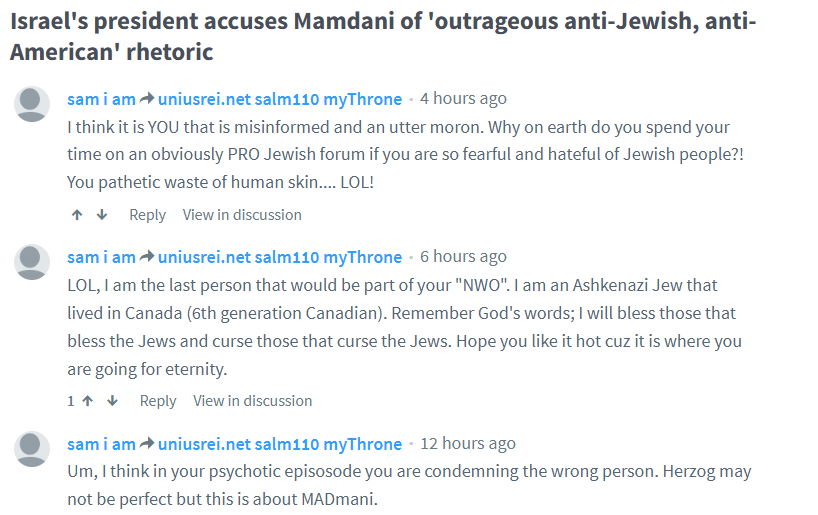The height and width of the screenshot is (515, 818).
Task: Downvote the 6 hours ago comment
Action: 112,401
